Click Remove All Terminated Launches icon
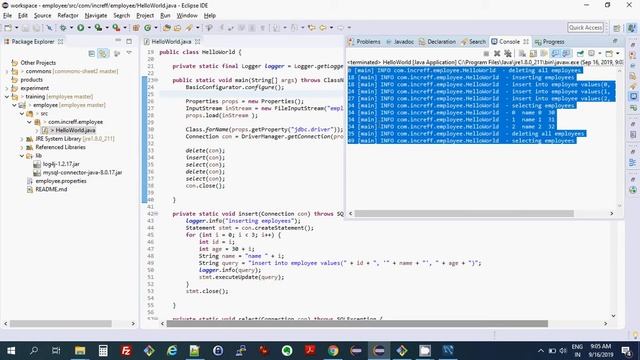The height and width of the screenshot is (360, 640). (x=508, y=53)
